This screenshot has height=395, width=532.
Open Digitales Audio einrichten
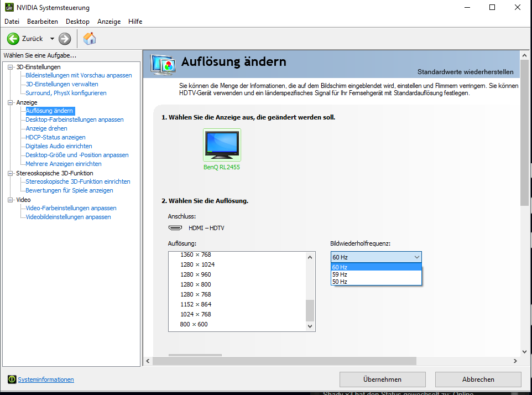coord(59,146)
